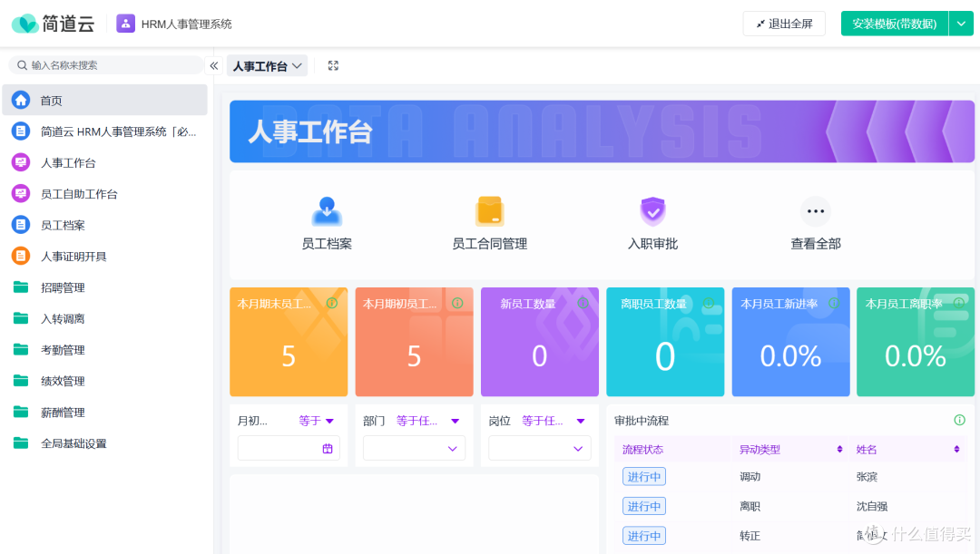980x554 pixels.
Task: Click the 退出全屏 button
Action: coord(783,23)
